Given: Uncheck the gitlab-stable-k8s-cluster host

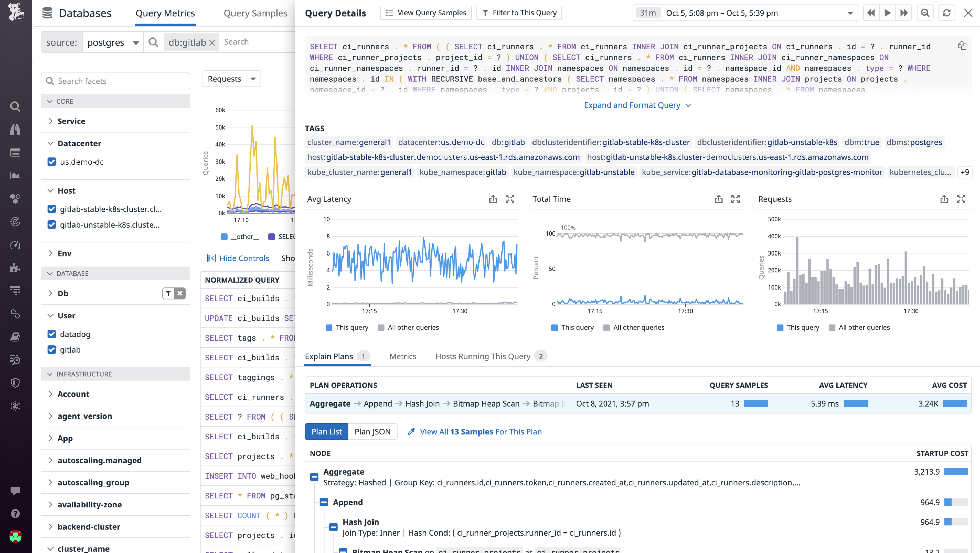Looking at the screenshot, I should [52, 209].
